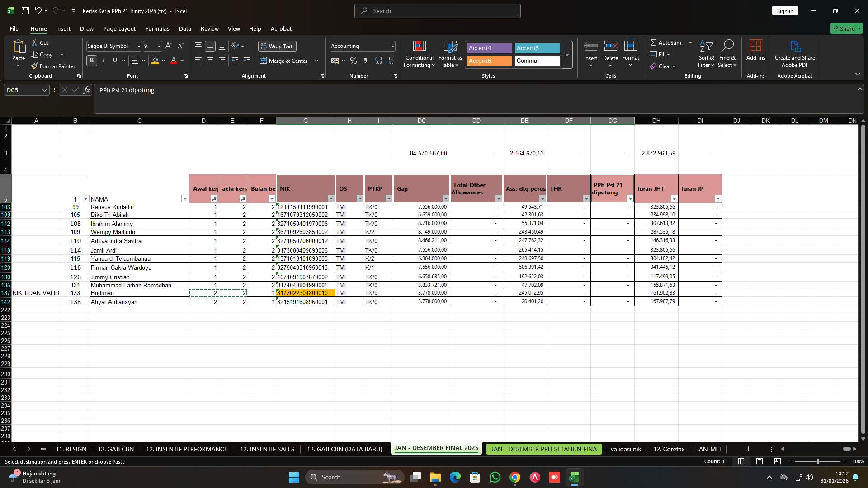The image size is (868, 488).
Task: Open the filter dropdown on NAMA column
Action: (185, 199)
